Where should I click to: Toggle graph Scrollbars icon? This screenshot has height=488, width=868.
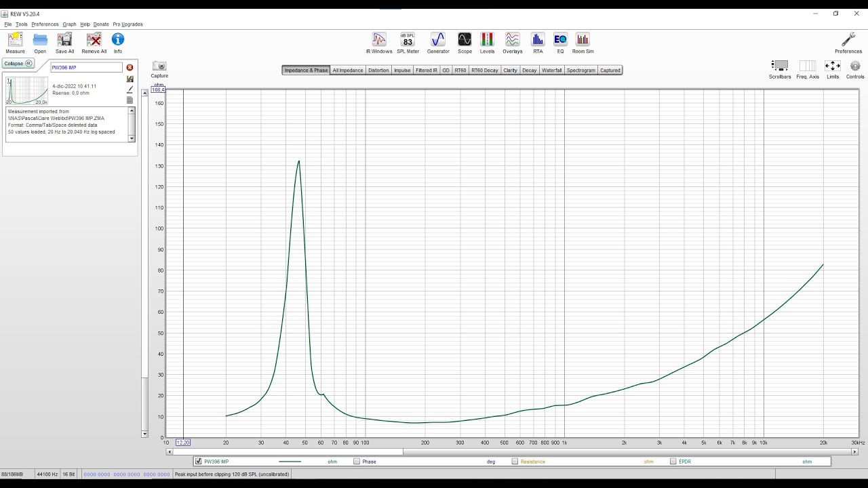click(x=780, y=66)
